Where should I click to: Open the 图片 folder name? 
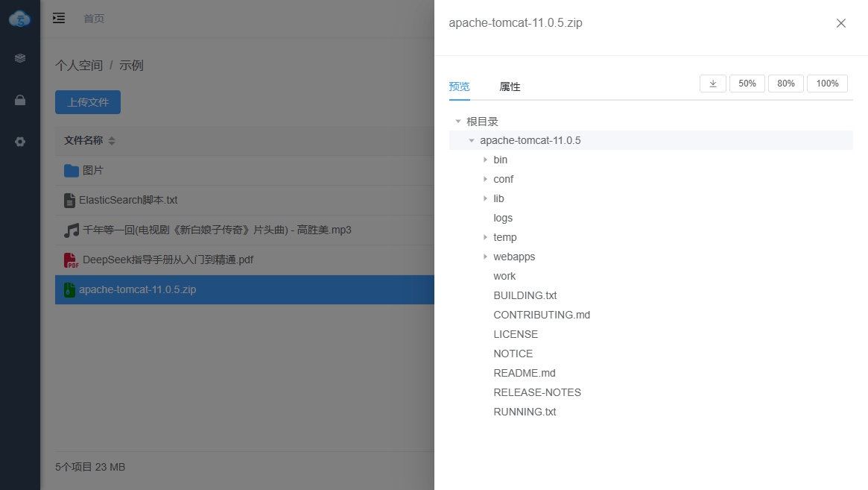point(93,170)
